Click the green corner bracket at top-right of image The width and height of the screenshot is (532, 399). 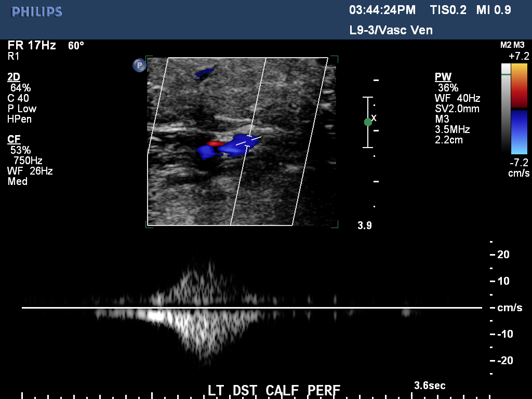point(335,59)
